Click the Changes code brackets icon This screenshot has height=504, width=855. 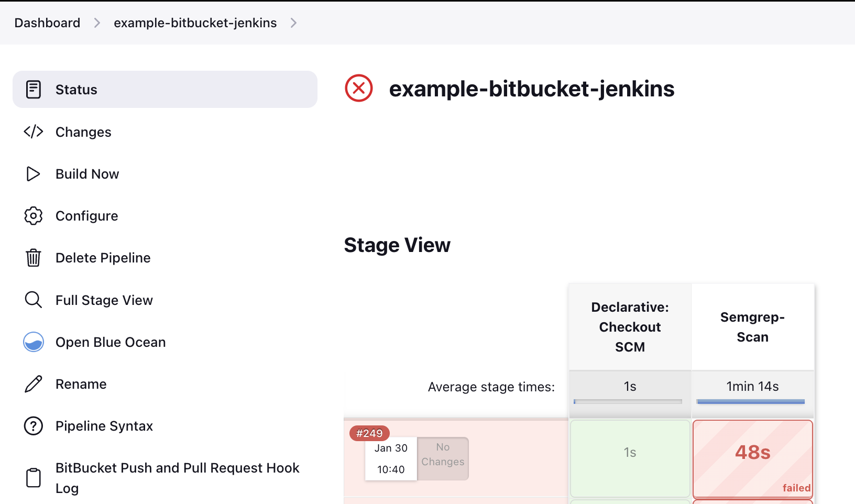point(34,132)
